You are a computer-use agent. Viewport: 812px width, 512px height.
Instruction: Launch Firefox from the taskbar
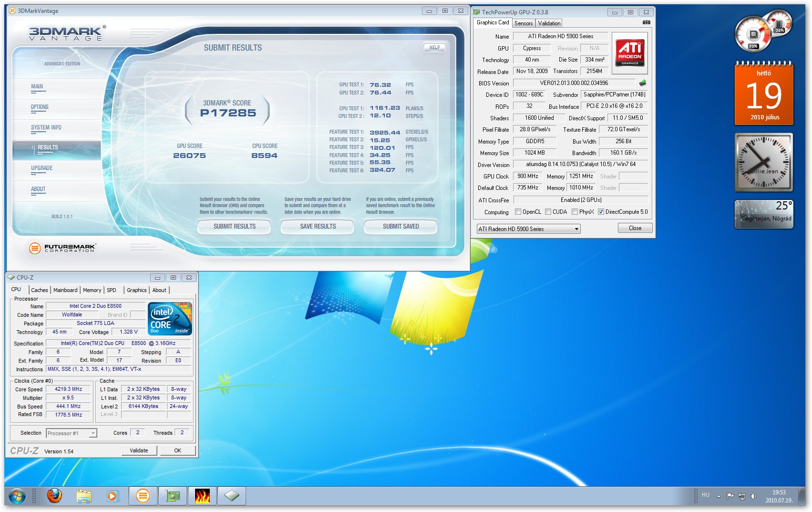[54, 496]
